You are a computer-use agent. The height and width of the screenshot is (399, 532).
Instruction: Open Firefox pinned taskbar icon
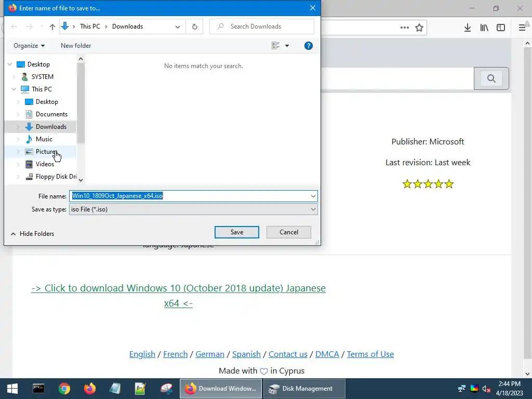click(x=90, y=389)
